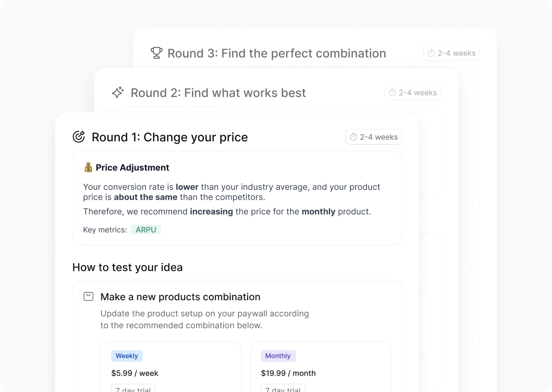The width and height of the screenshot is (552, 392).
Task: Click the Round 3 timer icon
Action: pyautogui.click(x=431, y=53)
